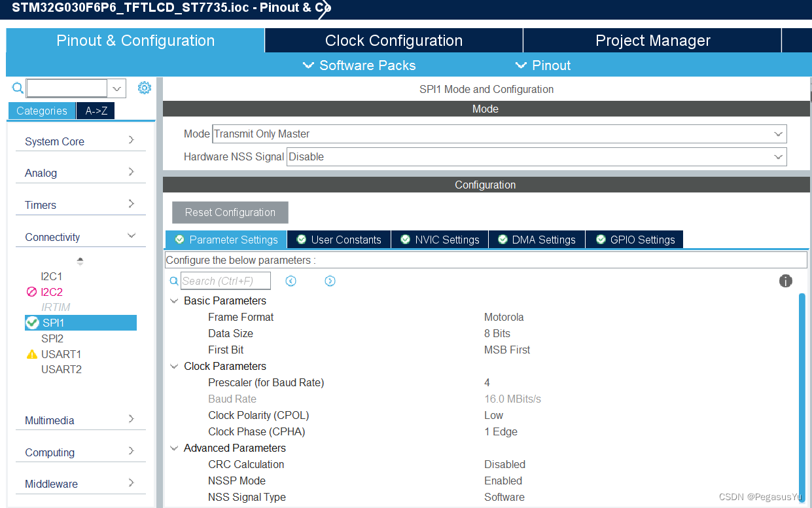Click the green check icon on the GPIO Settings tab
812x508 pixels.
(x=601, y=240)
